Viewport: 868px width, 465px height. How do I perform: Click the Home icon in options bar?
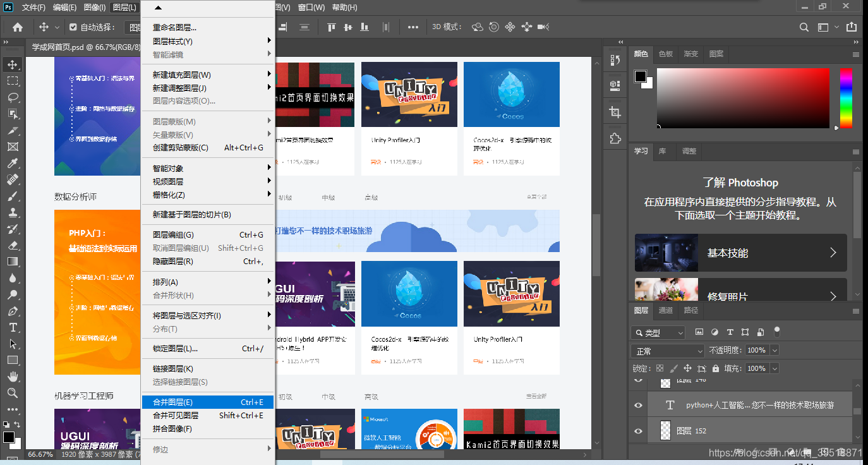coord(18,27)
